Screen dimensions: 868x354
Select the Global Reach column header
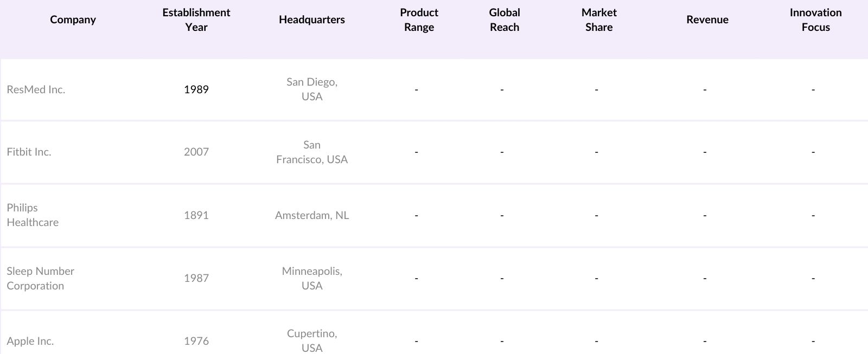pos(504,20)
